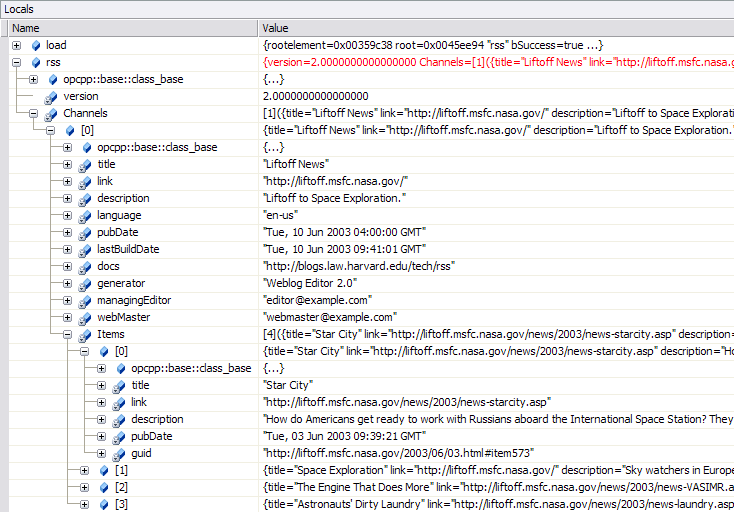Click the icon next to the guid field

pos(119,453)
